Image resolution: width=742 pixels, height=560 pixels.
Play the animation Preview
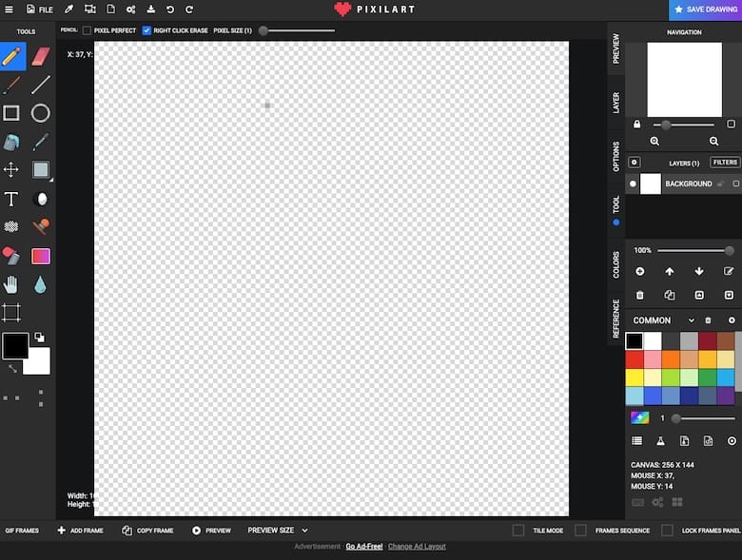tap(211, 531)
